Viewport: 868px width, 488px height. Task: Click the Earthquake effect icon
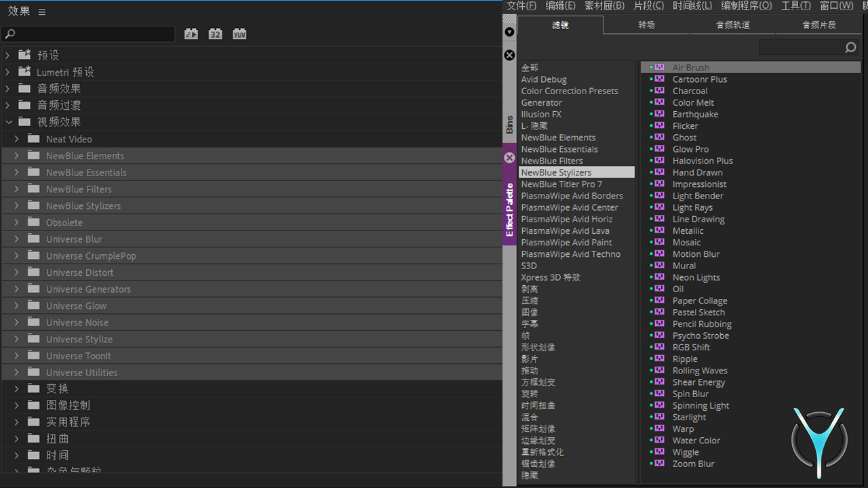point(659,114)
